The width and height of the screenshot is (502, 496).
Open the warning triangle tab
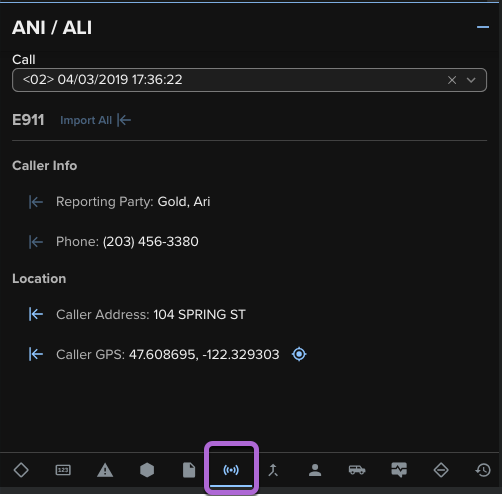(105, 470)
